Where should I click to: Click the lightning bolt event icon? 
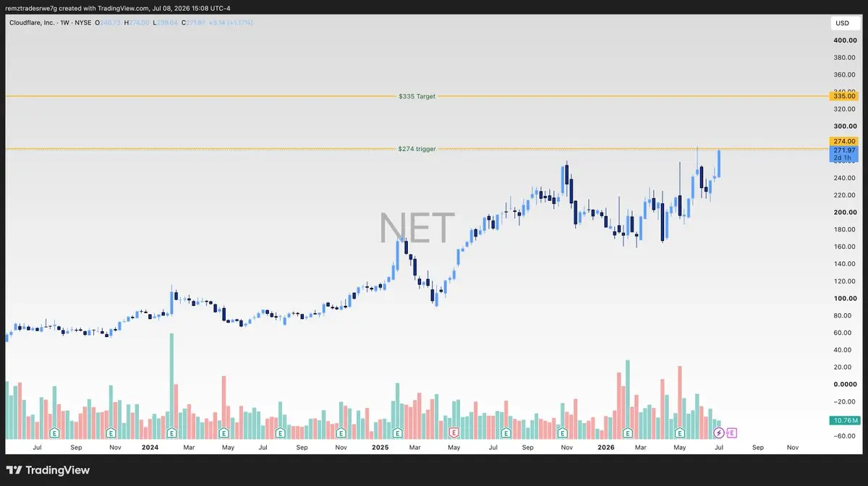[x=718, y=432]
